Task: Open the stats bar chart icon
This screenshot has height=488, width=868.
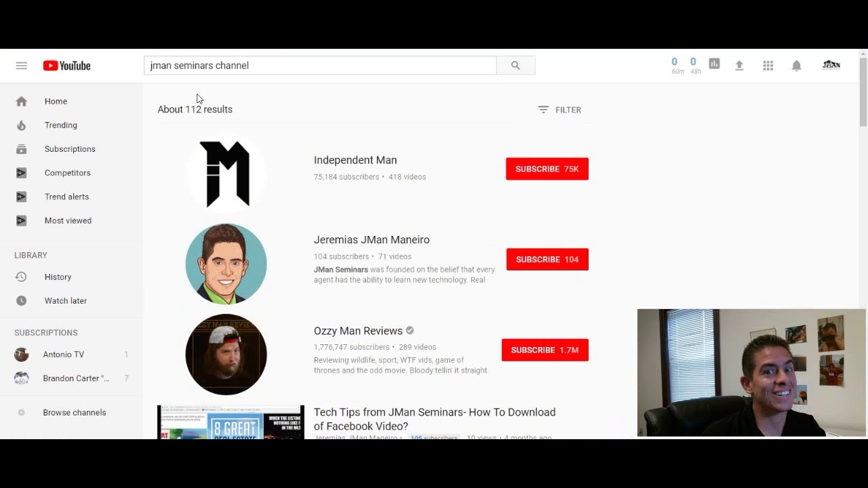Action: coord(714,64)
